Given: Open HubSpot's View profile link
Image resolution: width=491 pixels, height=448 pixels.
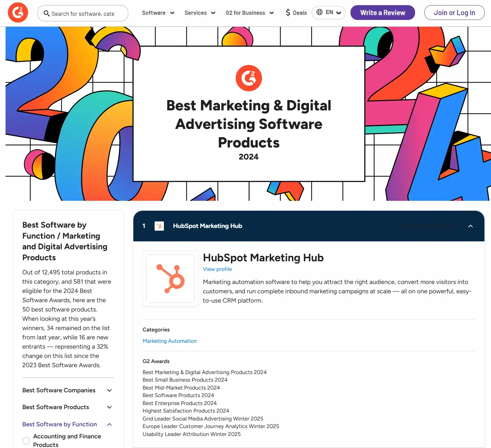Looking at the screenshot, I should [217, 269].
